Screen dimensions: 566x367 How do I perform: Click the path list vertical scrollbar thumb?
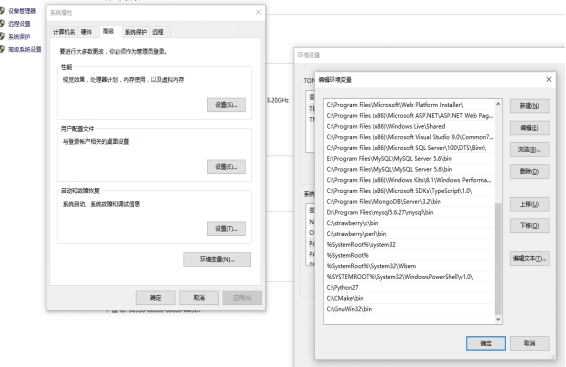[498, 259]
